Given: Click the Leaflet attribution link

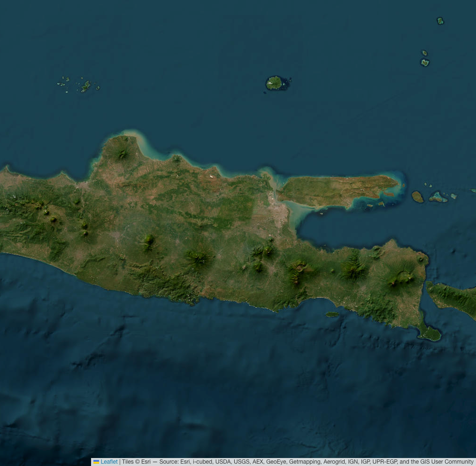Looking at the screenshot, I should pyautogui.click(x=109, y=462).
